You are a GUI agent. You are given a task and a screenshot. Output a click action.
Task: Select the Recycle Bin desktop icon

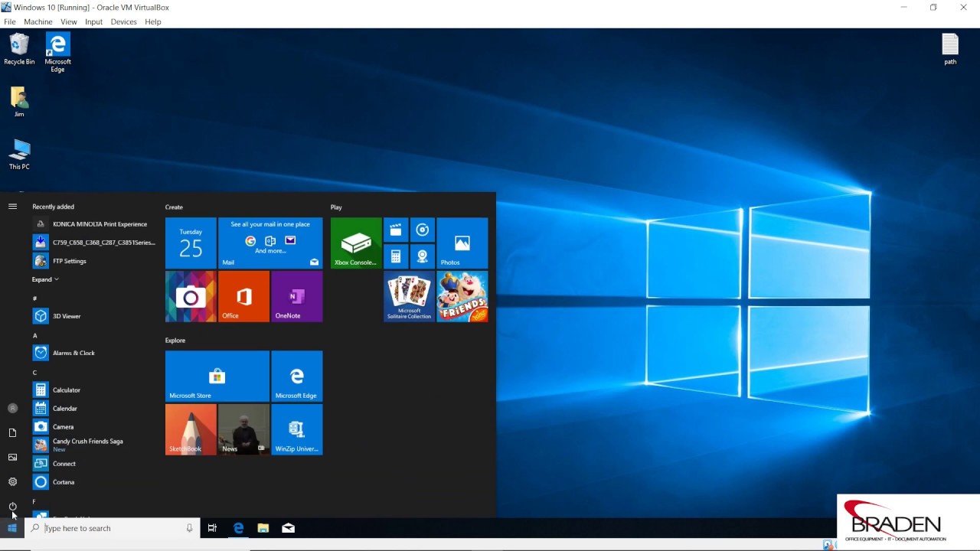[x=19, y=49]
